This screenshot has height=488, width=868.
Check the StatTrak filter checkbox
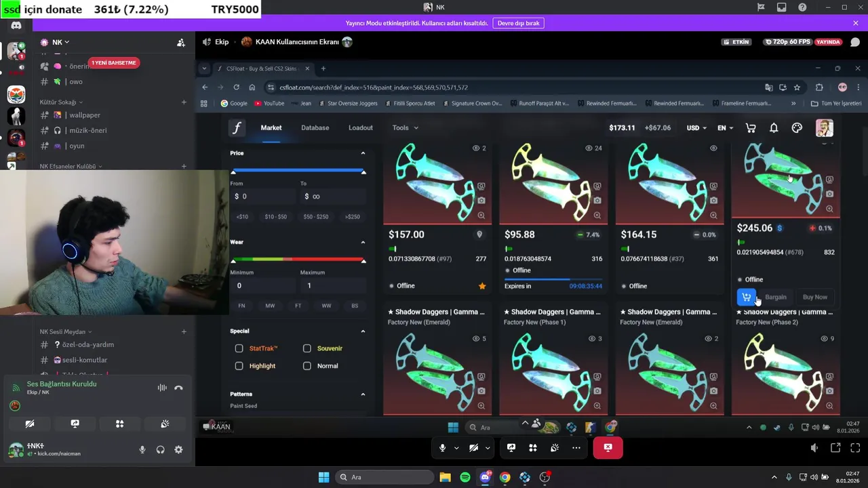(x=239, y=348)
